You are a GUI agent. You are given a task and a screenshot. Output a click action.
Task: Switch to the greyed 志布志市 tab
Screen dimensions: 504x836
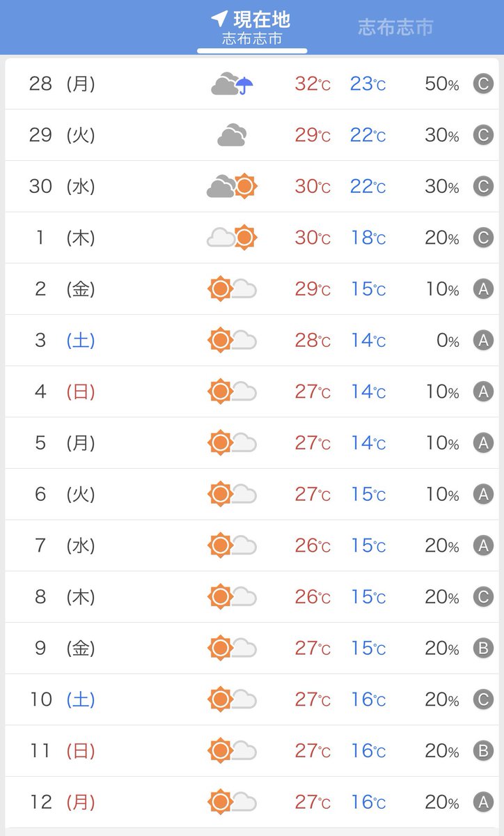pos(395,27)
